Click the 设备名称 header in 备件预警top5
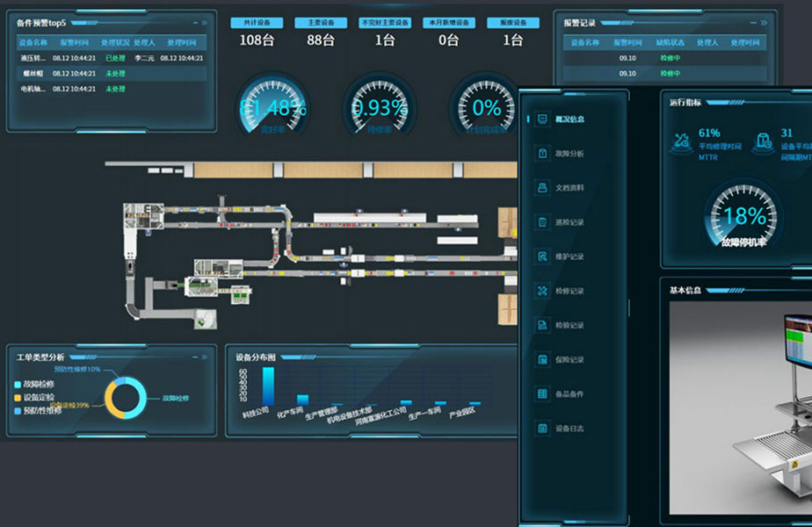Viewport: 812px width, 527px height. point(33,42)
